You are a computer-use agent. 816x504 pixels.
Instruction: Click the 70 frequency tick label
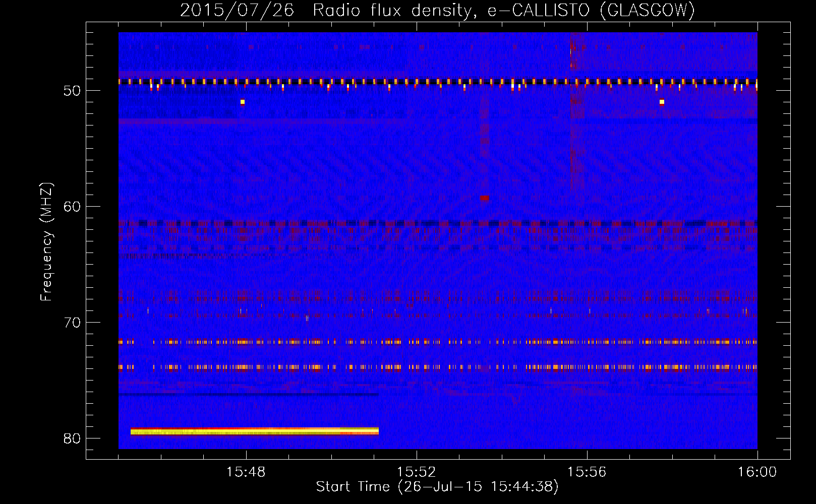tap(72, 323)
